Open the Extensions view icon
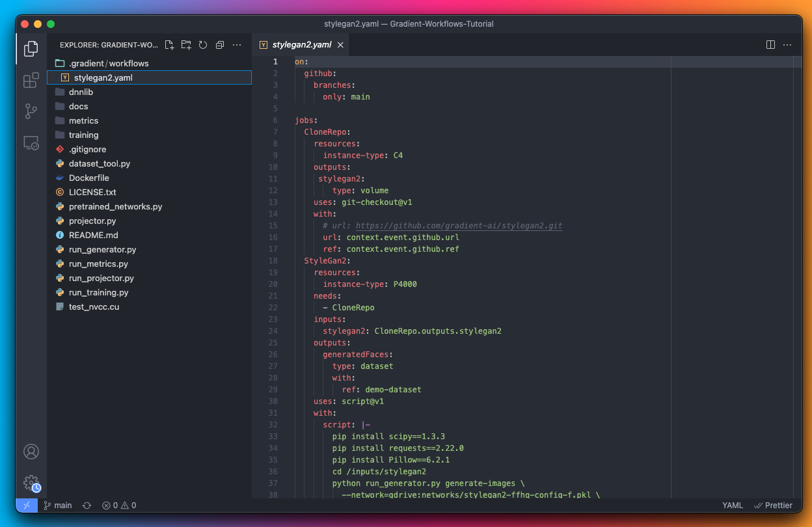Image resolution: width=812 pixels, height=527 pixels. click(31, 80)
